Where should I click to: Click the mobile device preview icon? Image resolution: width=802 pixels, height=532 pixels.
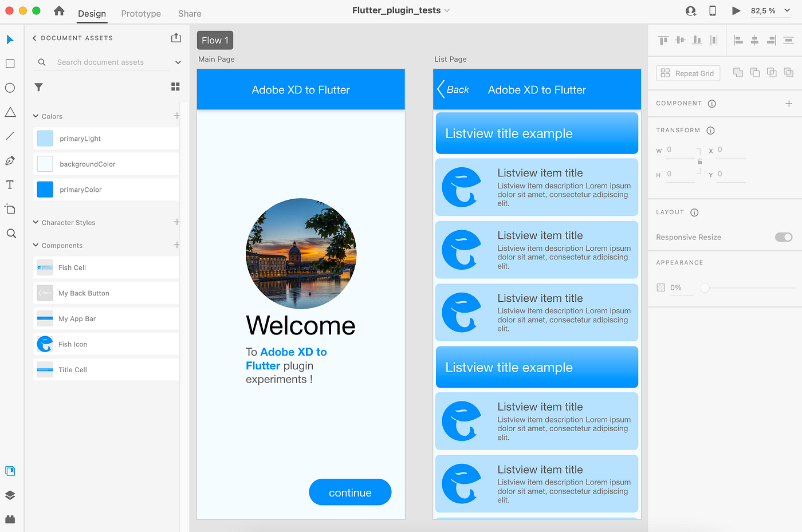(712, 10)
